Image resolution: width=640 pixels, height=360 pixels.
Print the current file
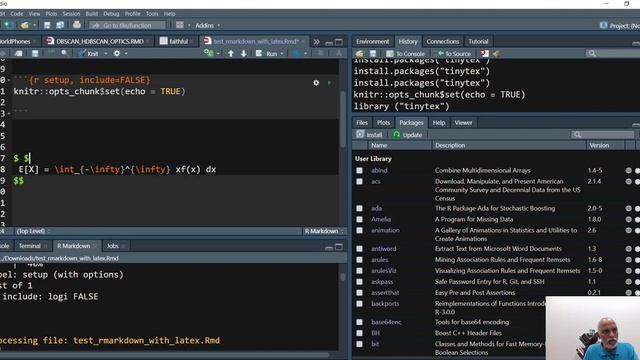coord(76,25)
